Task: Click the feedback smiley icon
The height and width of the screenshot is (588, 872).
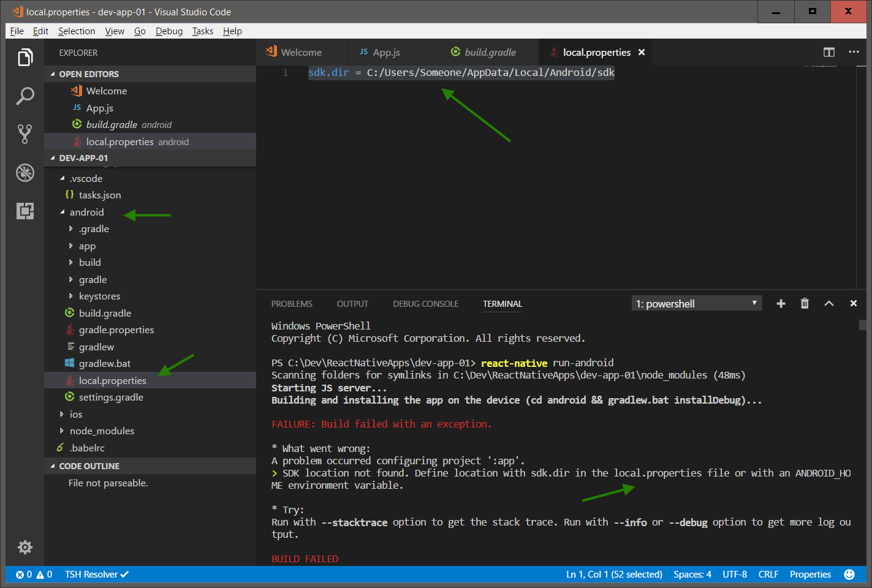Action: (x=849, y=575)
